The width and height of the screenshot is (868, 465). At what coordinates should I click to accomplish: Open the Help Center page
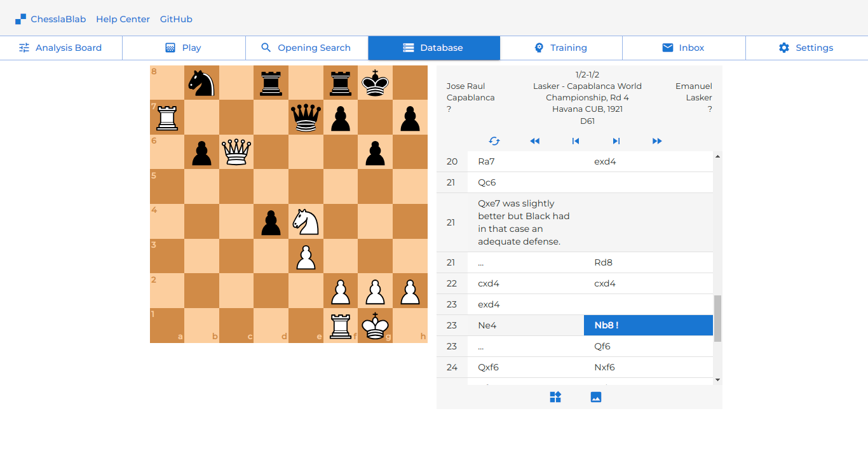[123, 19]
